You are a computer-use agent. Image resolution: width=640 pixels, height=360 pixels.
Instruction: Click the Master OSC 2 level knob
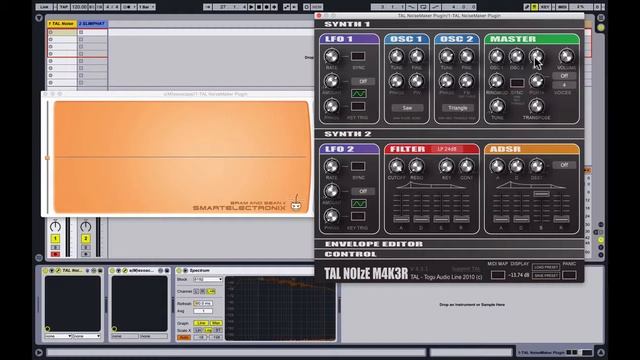[x=516, y=56]
